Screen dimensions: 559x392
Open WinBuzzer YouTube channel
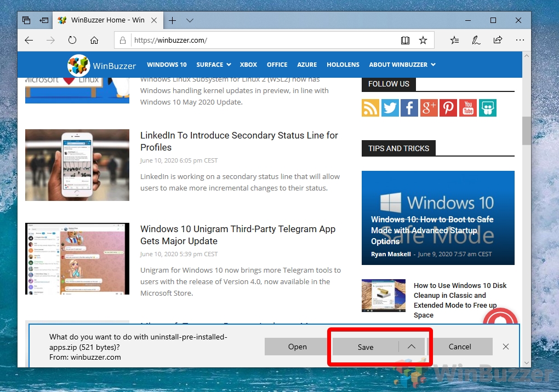click(x=467, y=108)
